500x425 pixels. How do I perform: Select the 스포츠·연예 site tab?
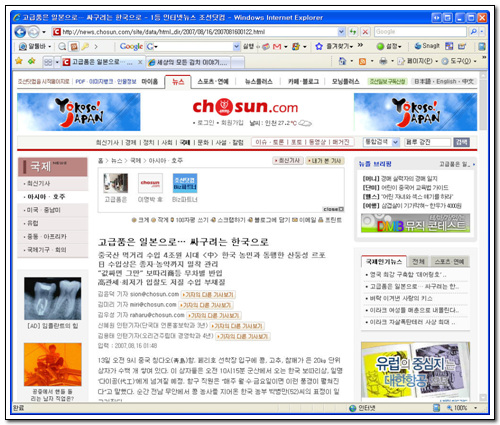click(213, 82)
